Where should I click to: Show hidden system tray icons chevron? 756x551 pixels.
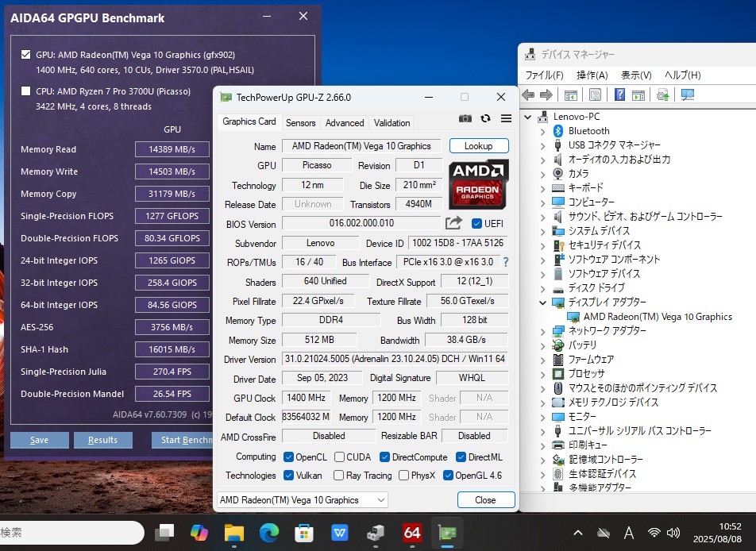click(x=578, y=533)
